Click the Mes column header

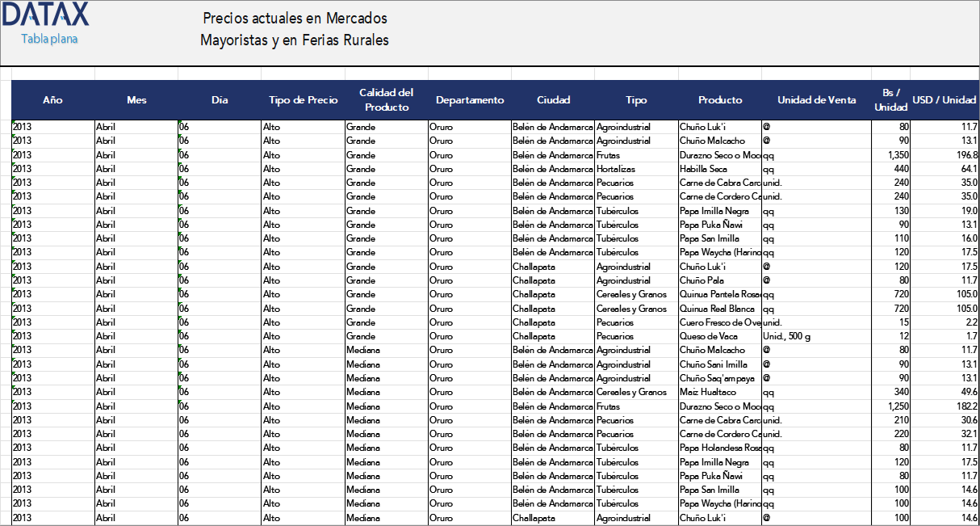click(x=136, y=100)
